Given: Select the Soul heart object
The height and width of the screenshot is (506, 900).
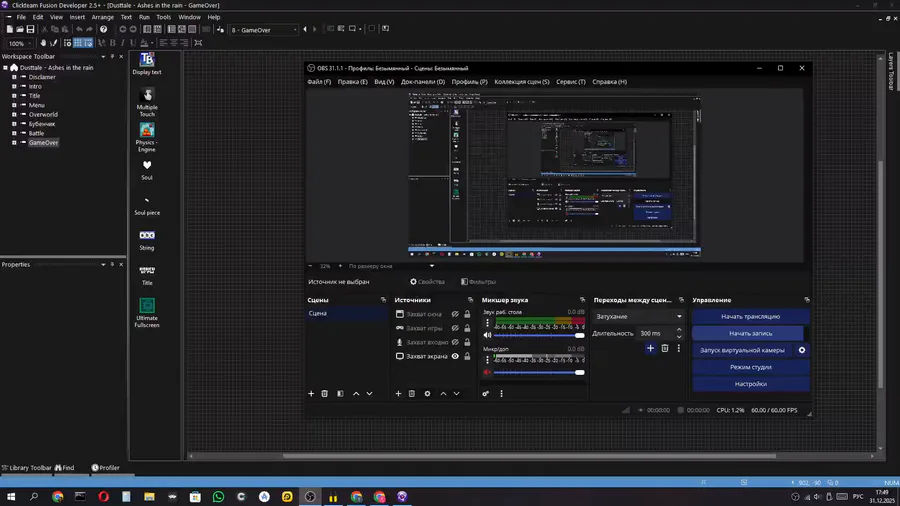Looking at the screenshot, I should pos(147,169).
